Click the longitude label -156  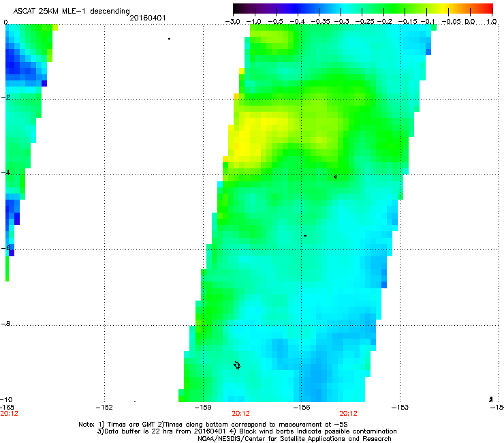click(x=302, y=408)
